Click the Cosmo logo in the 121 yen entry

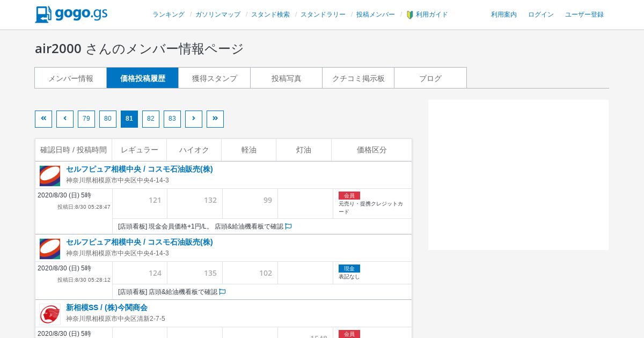50,176
